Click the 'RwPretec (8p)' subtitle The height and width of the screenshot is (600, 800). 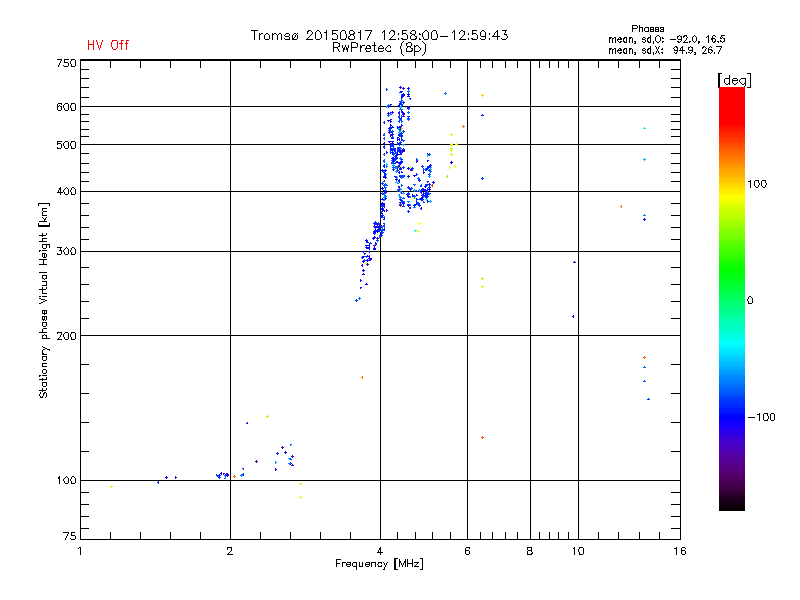click(x=379, y=48)
